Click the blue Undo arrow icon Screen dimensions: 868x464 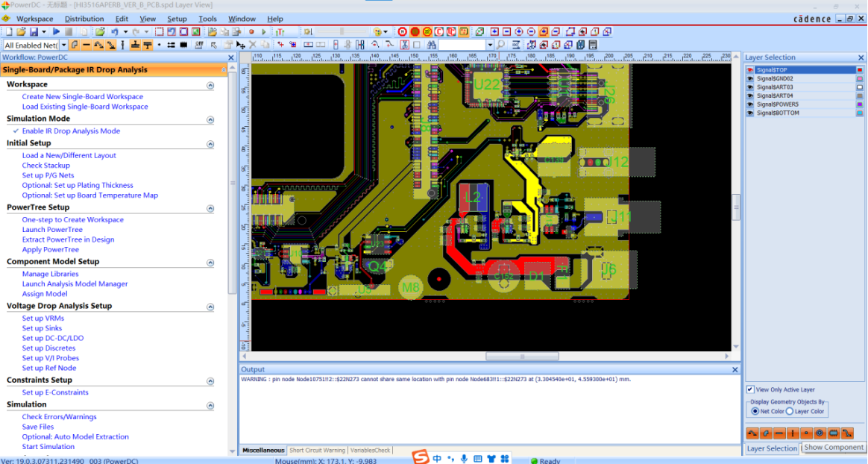click(115, 31)
